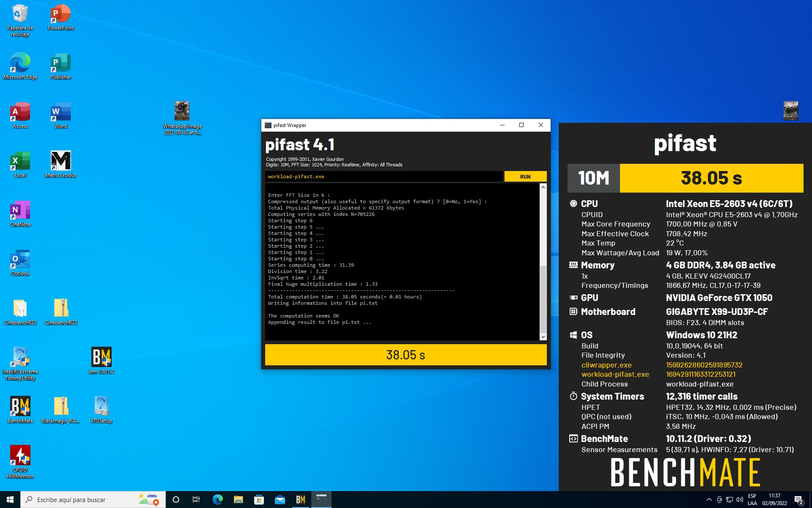Switch to pifast console in the taskbar

[x=321, y=500]
